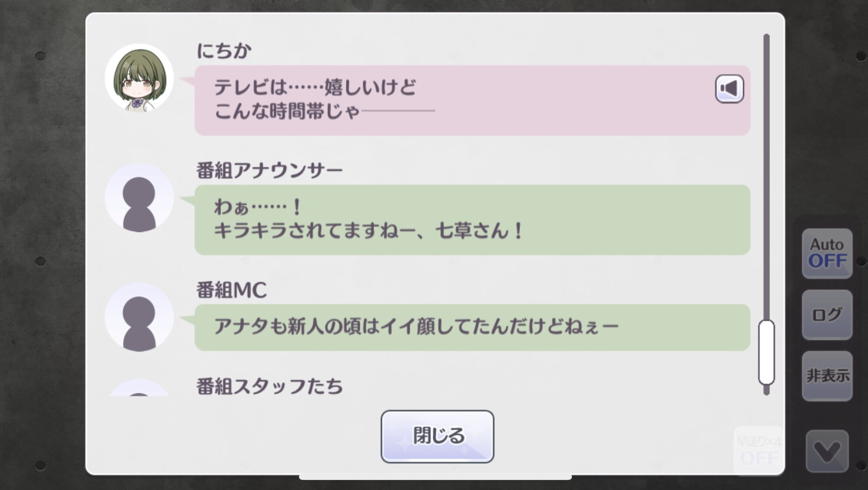Tap the 番組スタッフたち partial avatar

click(x=139, y=388)
